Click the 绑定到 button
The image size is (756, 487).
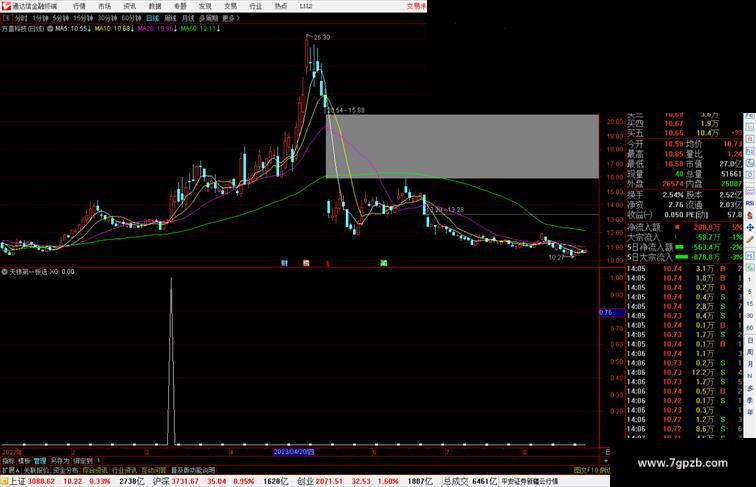tap(82, 461)
